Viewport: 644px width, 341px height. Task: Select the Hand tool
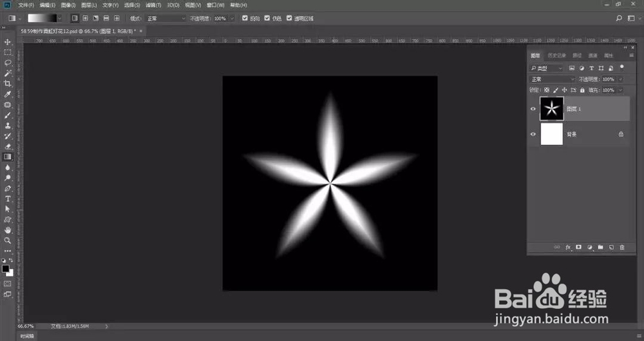point(7,230)
